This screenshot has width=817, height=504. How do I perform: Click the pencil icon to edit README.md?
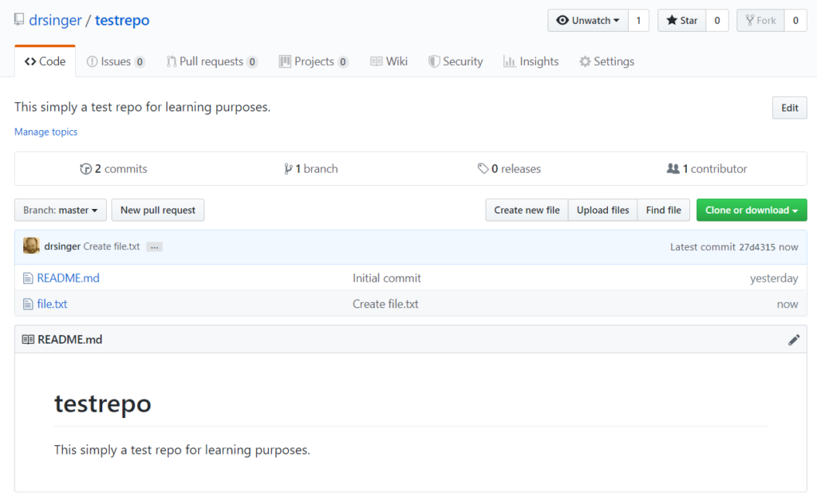click(x=794, y=339)
